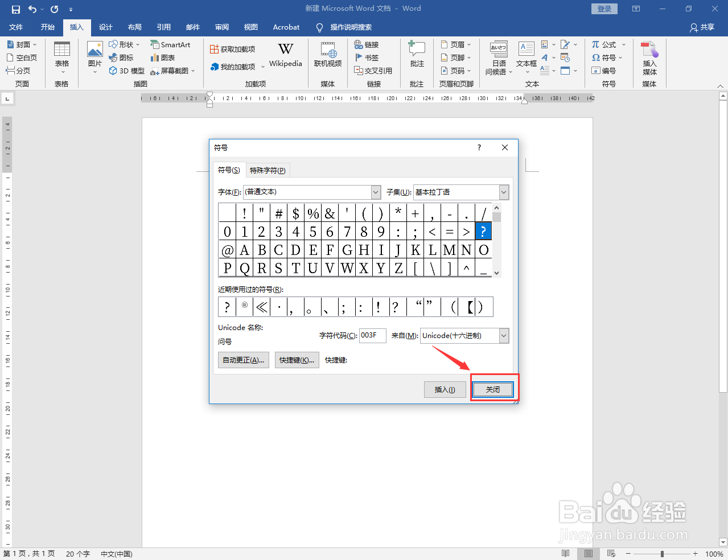728x560 pixels.
Task: Open Screenshot (屏幕截图) tool
Action: [172, 71]
